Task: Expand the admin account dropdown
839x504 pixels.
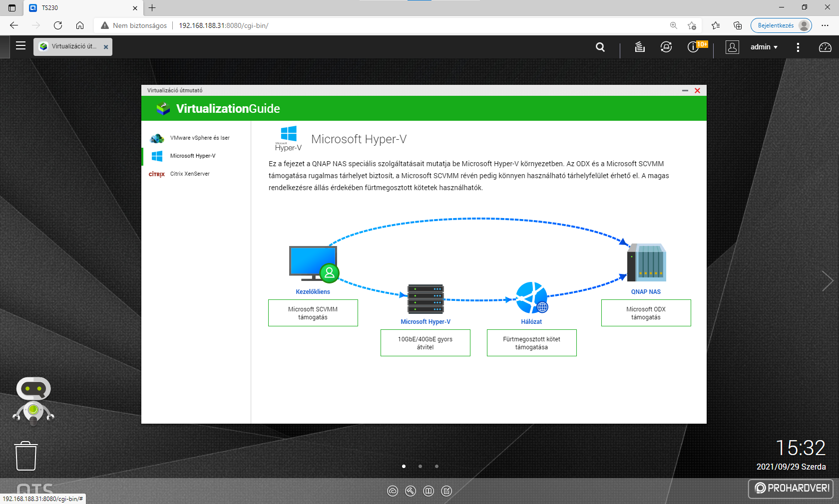Action: click(764, 47)
